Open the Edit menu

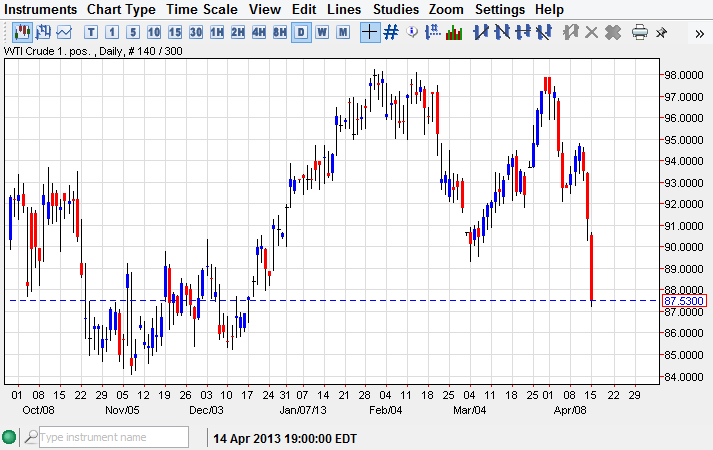click(304, 9)
